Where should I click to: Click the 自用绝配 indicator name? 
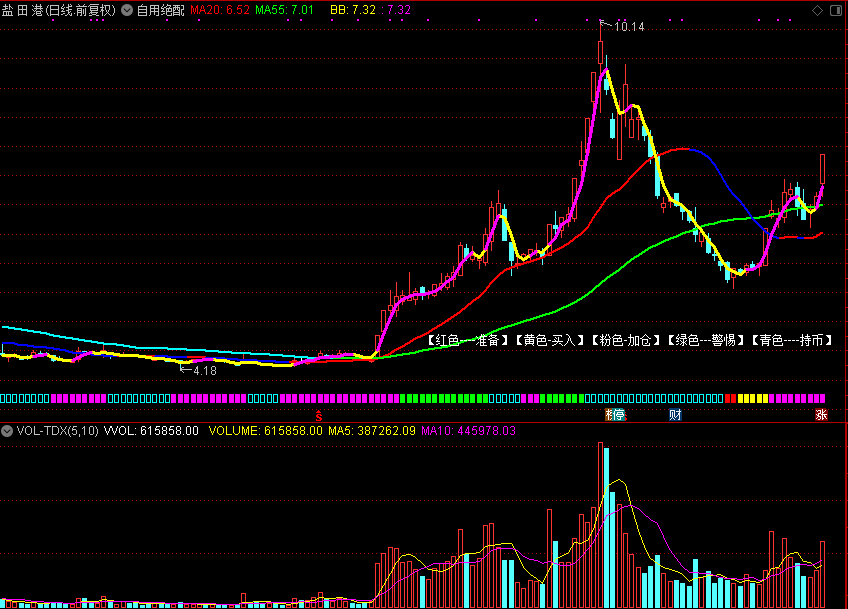pos(161,10)
